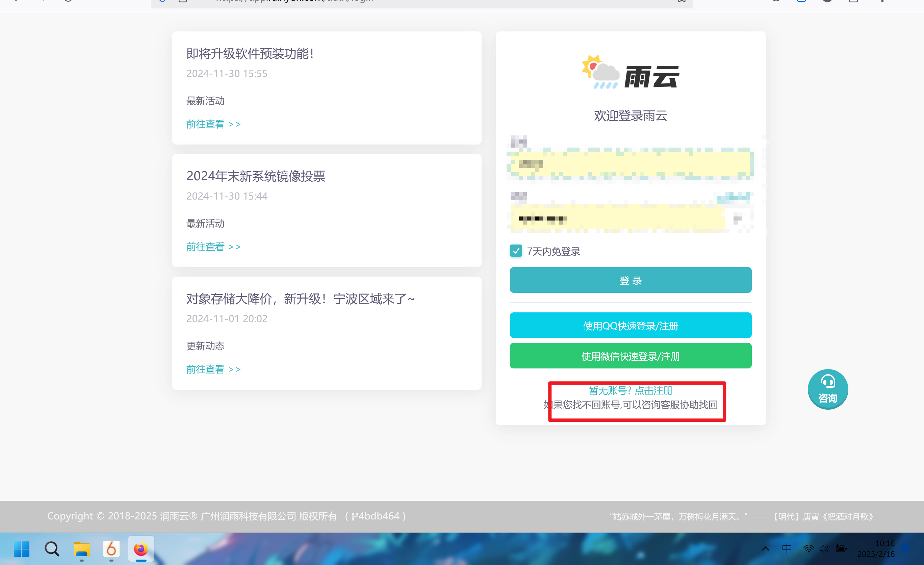The image size is (924, 565).
Task: Open the taskbar Search icon
Action: pyautogui.click(x=52, y=549)
